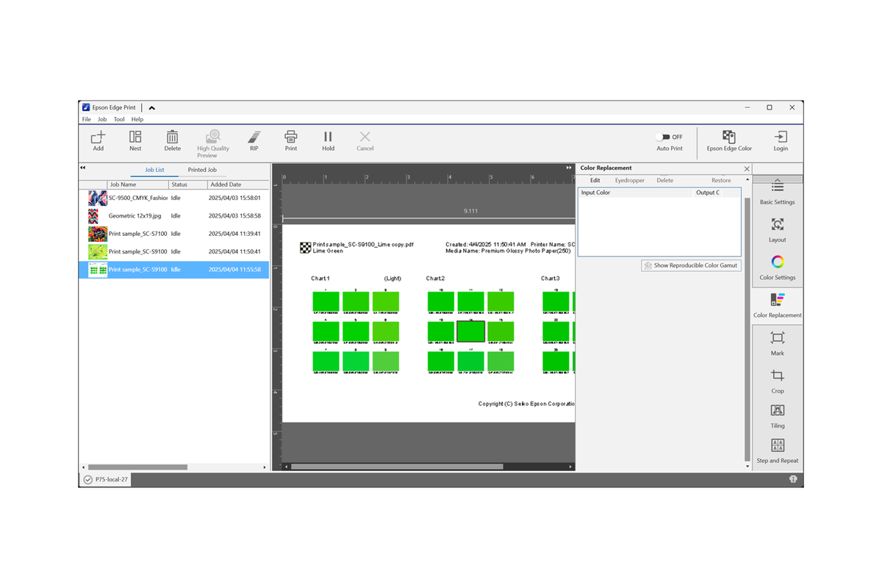Image resolution: width=882 pixels, height=588 pixels.
Task: Click Edit in Color Replacement
Action: click(x=595, y=180)
